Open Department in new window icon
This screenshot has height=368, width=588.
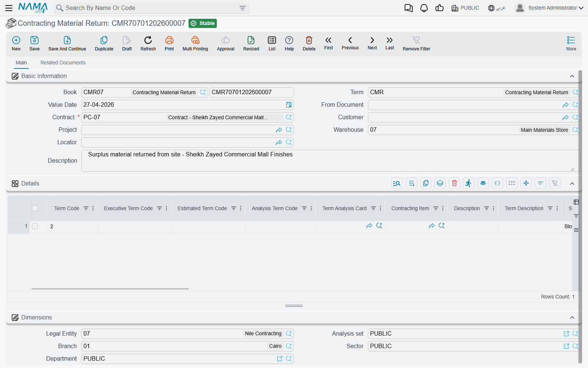tap(280, 359)
